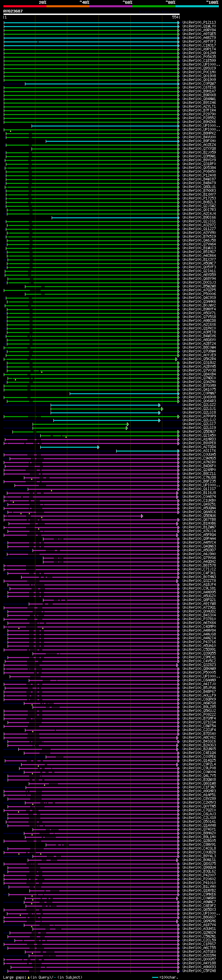Select the UniRef100_Q1IIG7 label

coord(199,489)
